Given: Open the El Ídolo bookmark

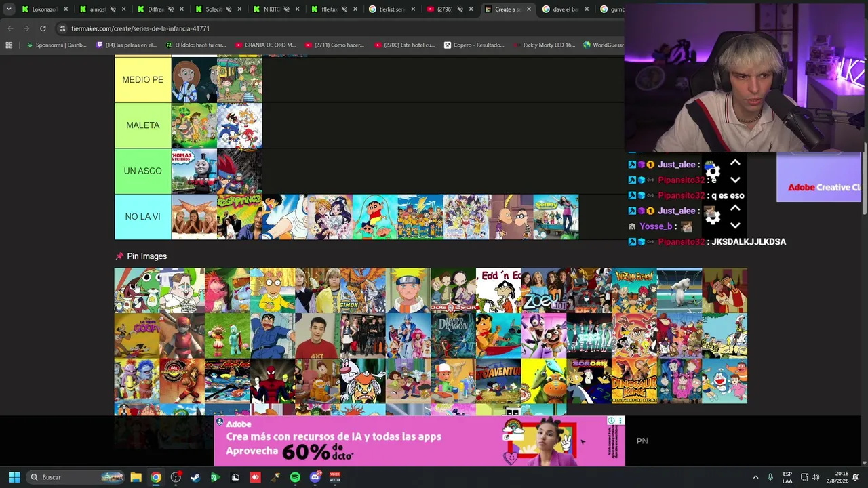Looking at the screenshot, I should (196, 45).
